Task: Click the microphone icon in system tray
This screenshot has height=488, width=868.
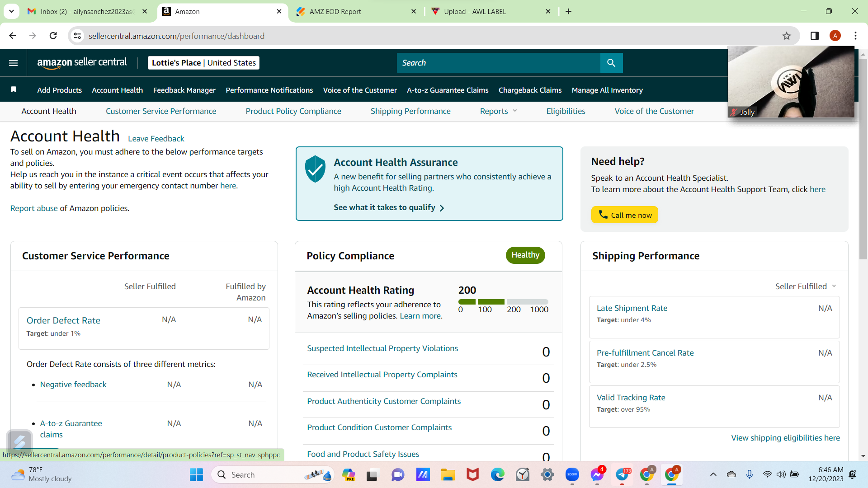Action: pyautogui.click(x=750, y=474)
